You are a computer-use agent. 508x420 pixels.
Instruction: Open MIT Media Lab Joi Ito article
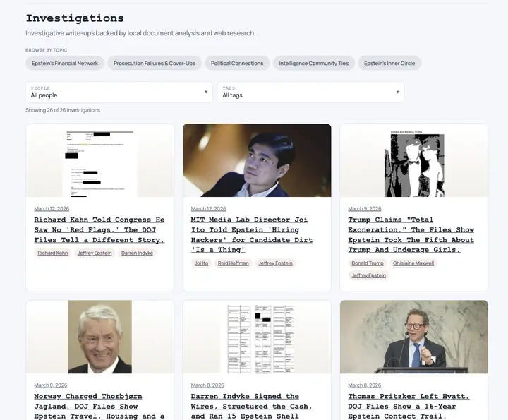(252, 234)
